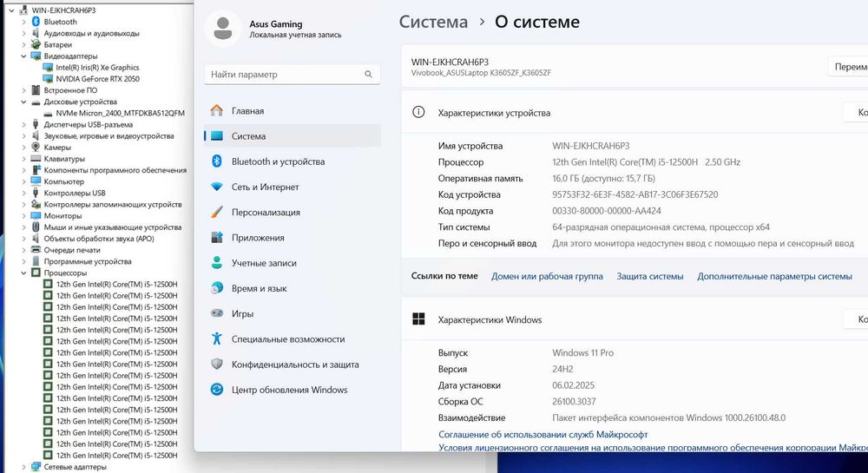Click the Bluetooth icon in Device Manager tree
Viewport: 868px width, 473px height.
(36, 22)
